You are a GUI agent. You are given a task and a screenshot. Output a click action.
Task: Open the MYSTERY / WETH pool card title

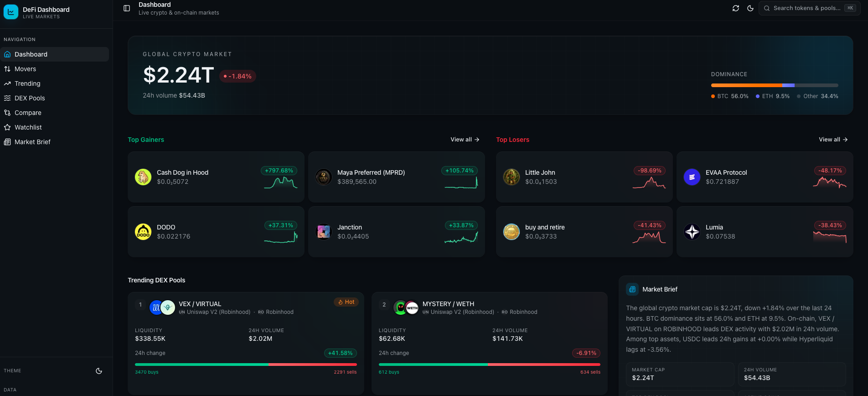(x=448, y=304)
